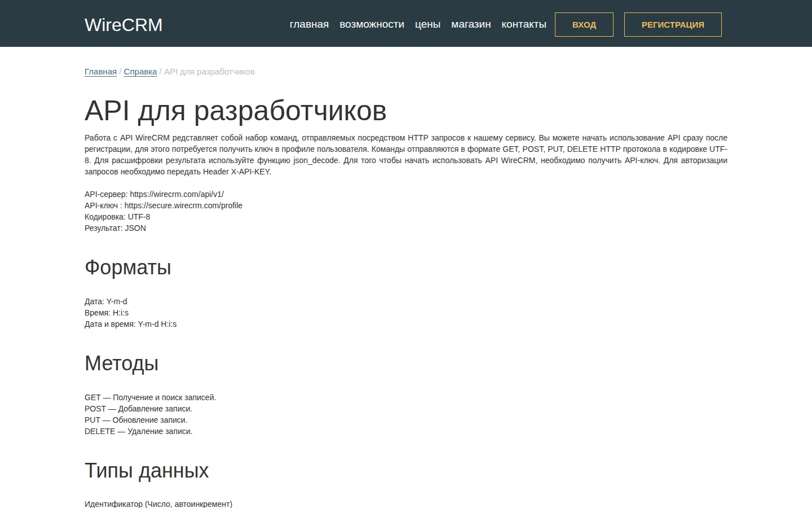
Task: Open the магазин menu item
Action: pos(471,24)
